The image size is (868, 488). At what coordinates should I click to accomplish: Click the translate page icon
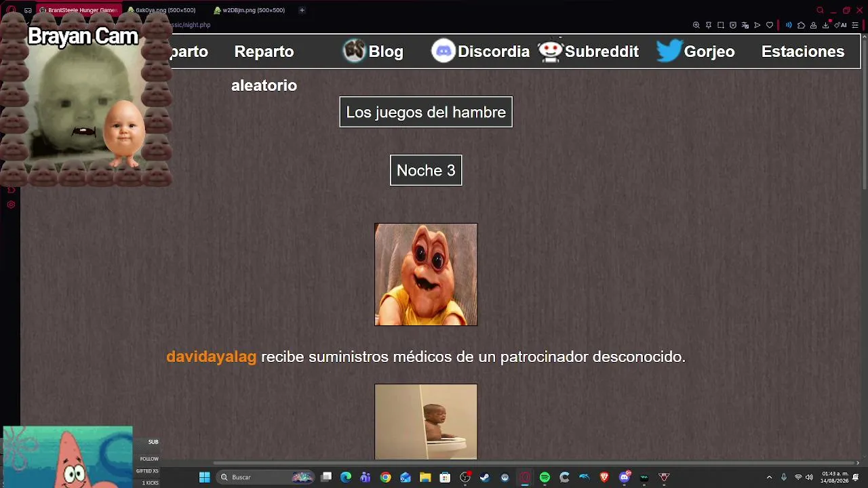click(745, 25)
